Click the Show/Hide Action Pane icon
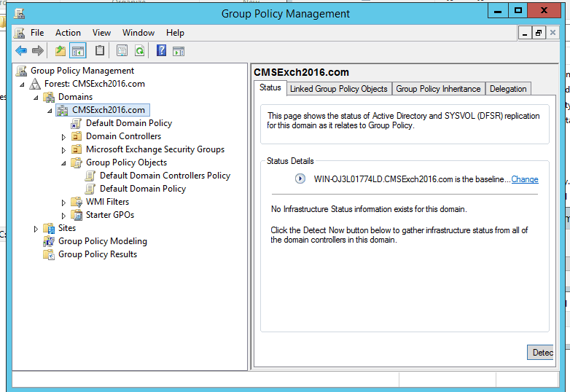Viewport: 570px width, 392px height. (x=179, y=50)
